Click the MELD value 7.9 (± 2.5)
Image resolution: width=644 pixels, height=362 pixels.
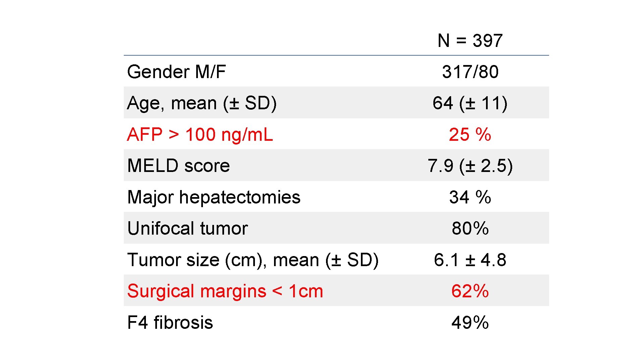point(470,166)
